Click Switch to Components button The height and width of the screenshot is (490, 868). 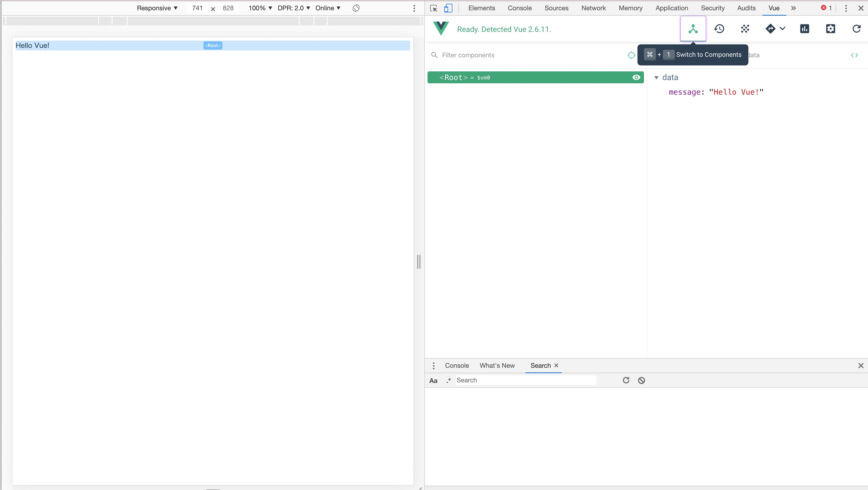click(693, 29)
